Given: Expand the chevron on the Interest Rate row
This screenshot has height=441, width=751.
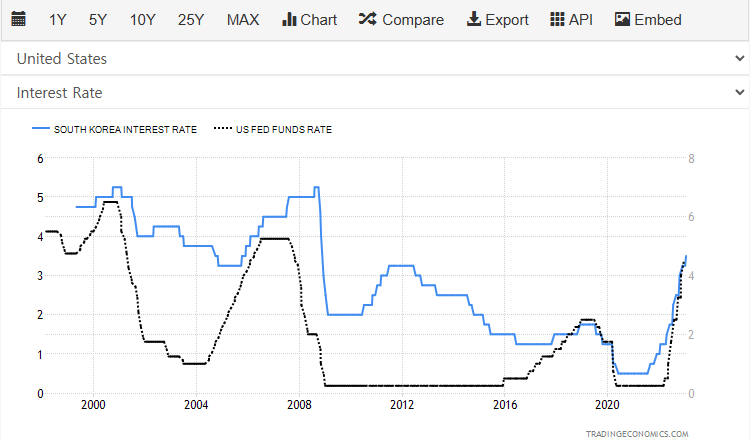Looking at the screenshot, I should (x=740, y=92).
